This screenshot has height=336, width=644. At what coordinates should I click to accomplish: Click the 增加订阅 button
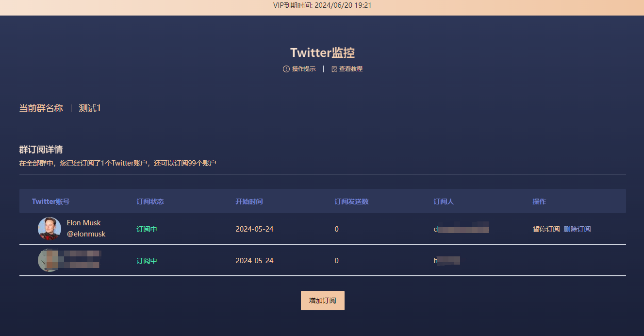[x=323, y=301]
